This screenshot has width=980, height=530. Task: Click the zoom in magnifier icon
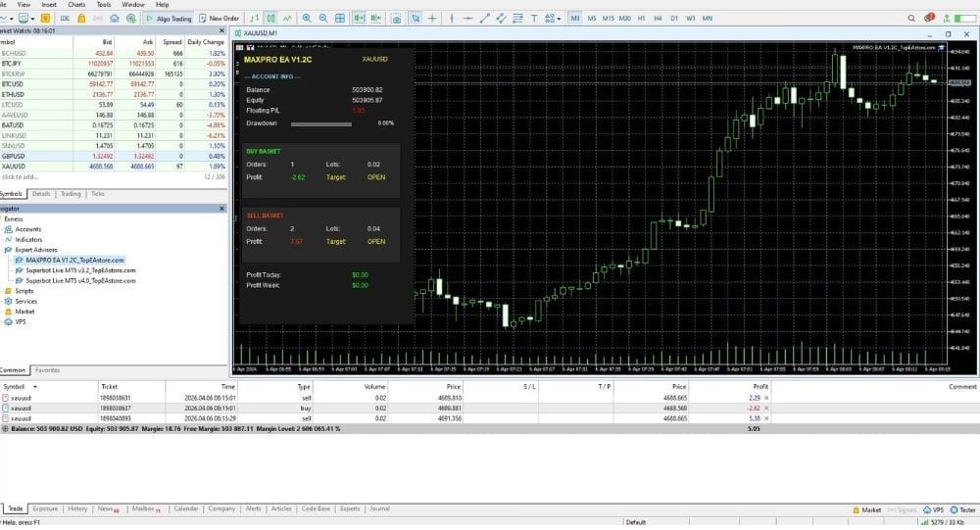[x=307, y=19]
